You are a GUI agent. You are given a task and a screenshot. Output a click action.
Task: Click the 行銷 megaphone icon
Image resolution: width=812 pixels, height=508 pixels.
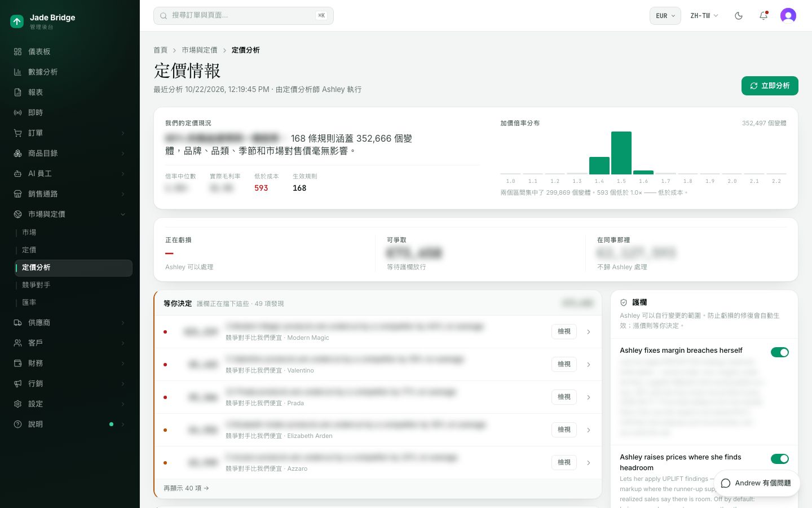(17, 383)
